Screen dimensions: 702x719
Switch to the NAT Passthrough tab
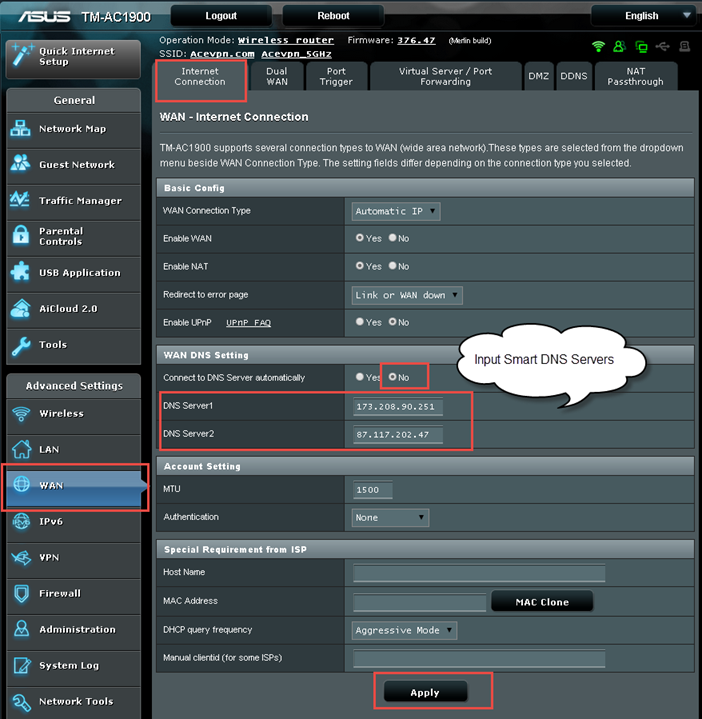tap(636, 77)
